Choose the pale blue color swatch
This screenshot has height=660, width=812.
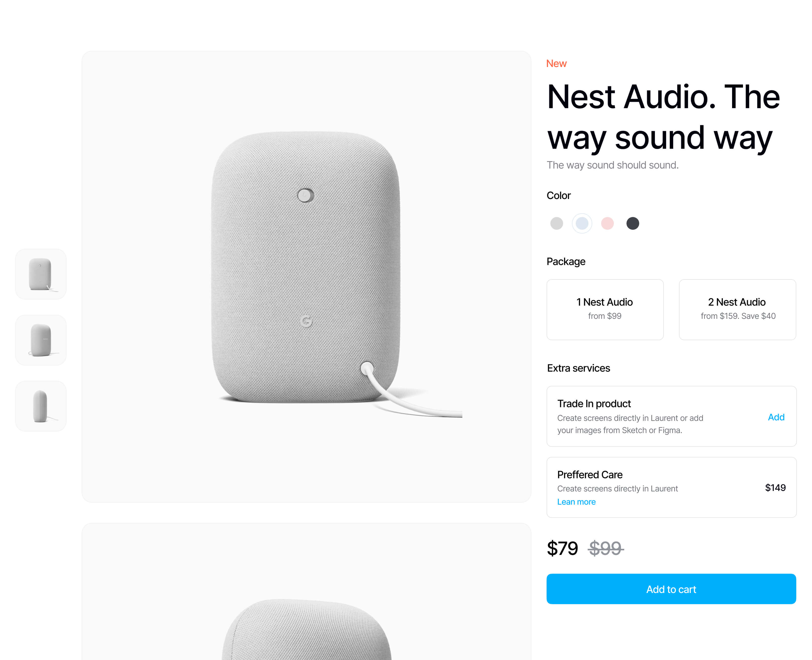coord(582,223)
